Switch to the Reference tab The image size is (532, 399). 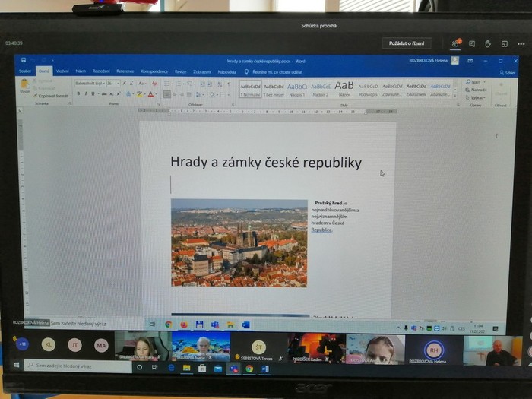[x=125, y=71]
